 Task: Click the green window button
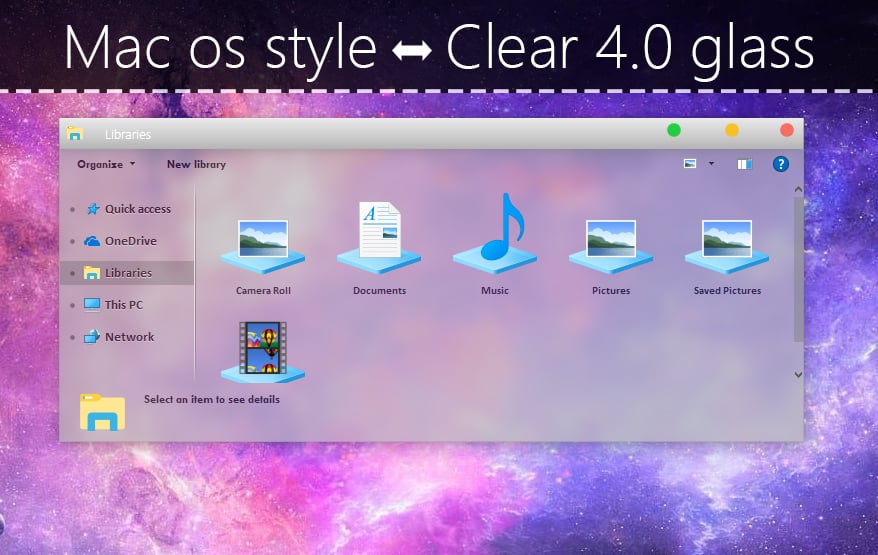674,130
